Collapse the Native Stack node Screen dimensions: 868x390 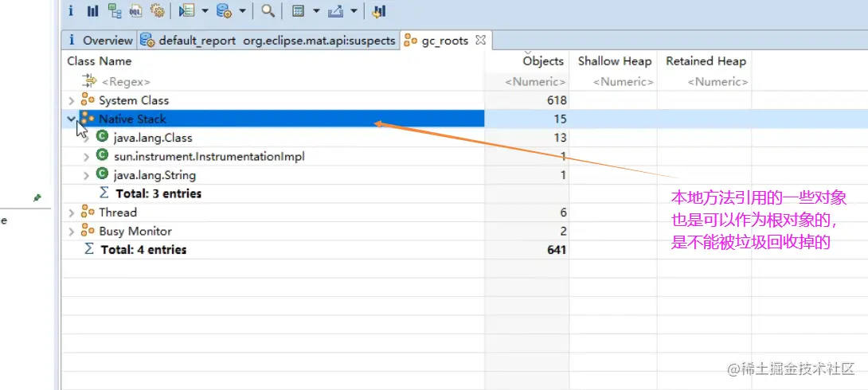coord(72,119)
